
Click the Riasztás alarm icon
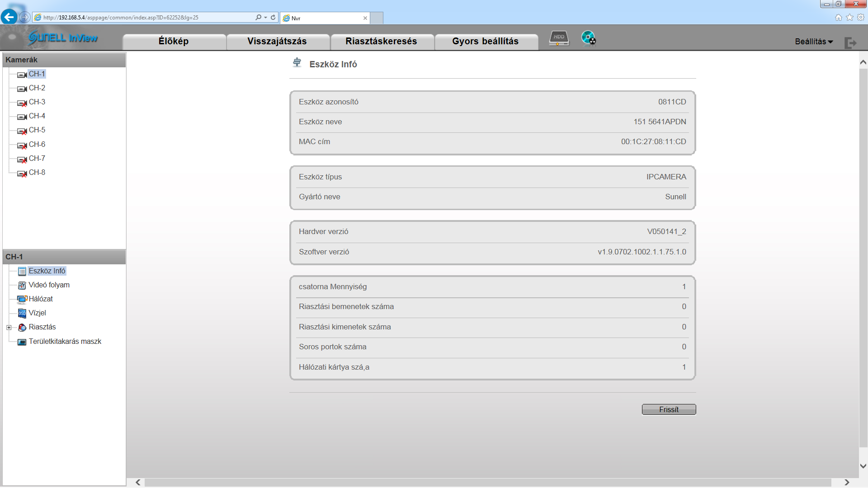22,327
